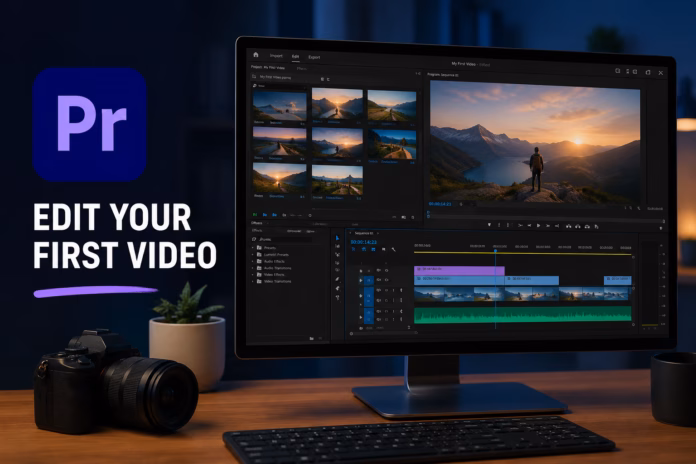
Task: Click the blue timeline playhead marker
Action: click(x=495, y=251)
